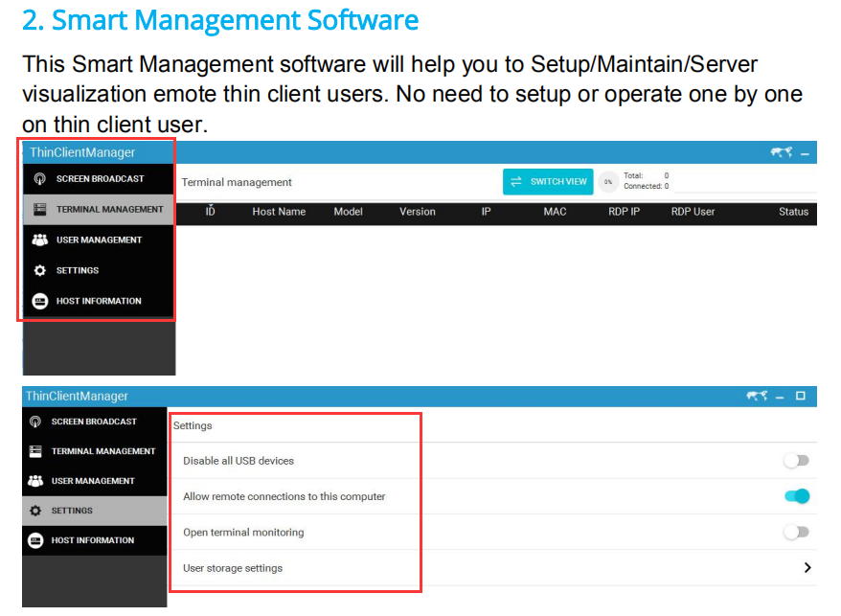Viewport: 841px width, 616px height.
Task: Click the 0% connected progress circle
Action: click(x=608, y=182)
